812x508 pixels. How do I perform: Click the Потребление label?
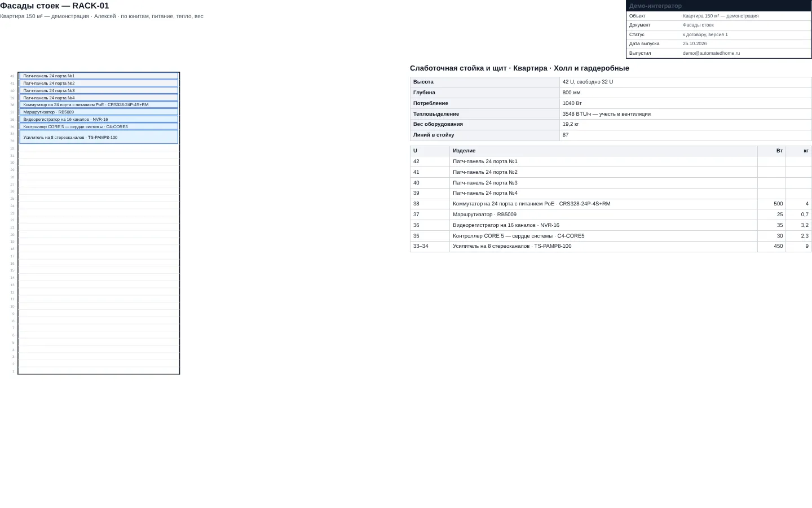tap(430, 103)
